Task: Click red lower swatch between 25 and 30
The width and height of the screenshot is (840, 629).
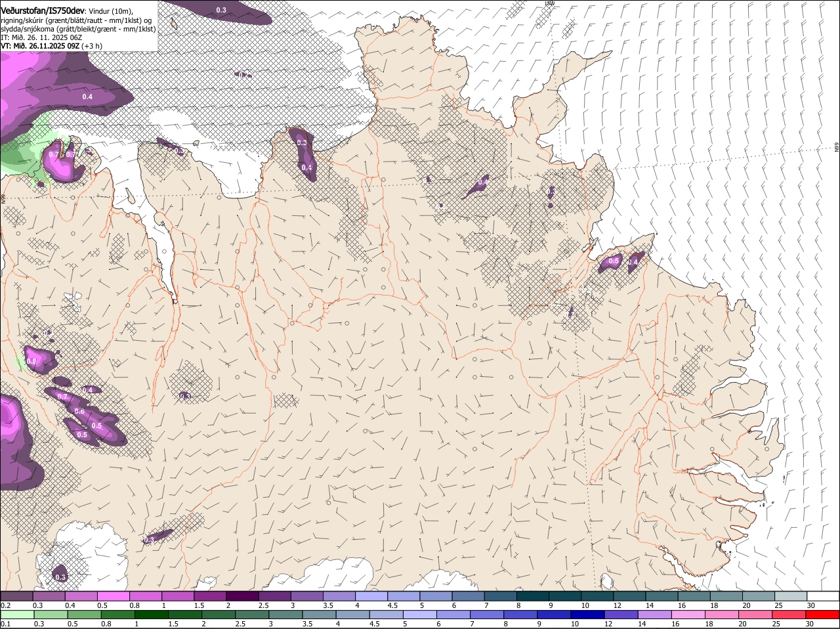Action: 789,615
